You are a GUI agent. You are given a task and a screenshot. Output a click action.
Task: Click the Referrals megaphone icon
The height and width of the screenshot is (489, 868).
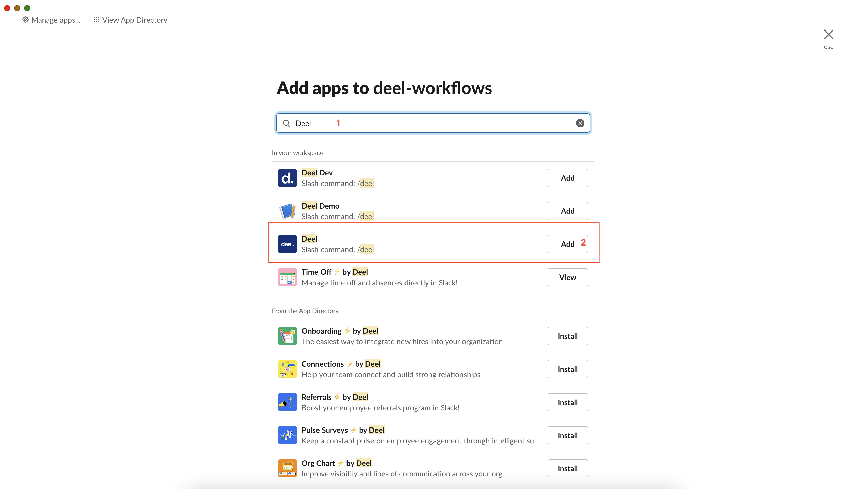[x=287, y=402]
